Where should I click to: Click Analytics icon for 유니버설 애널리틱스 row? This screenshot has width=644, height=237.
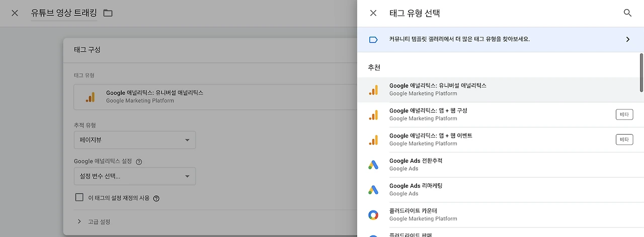(373, 90)
